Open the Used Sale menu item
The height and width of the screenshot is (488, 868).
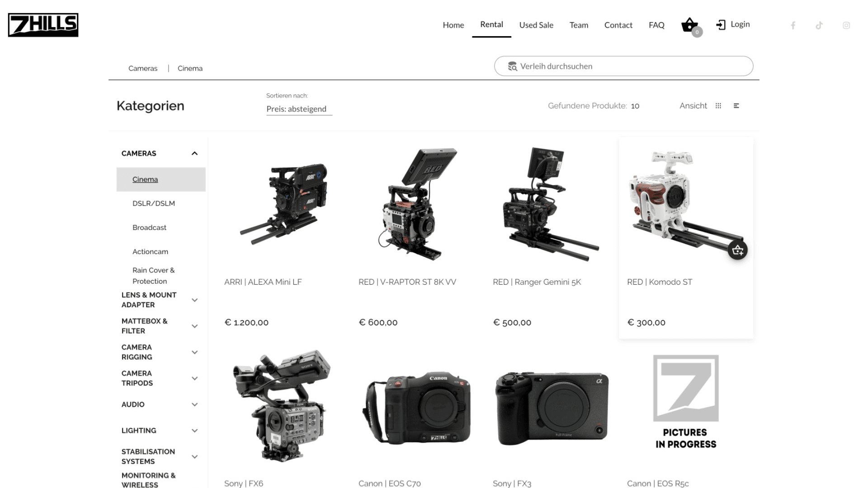[536, 25]
